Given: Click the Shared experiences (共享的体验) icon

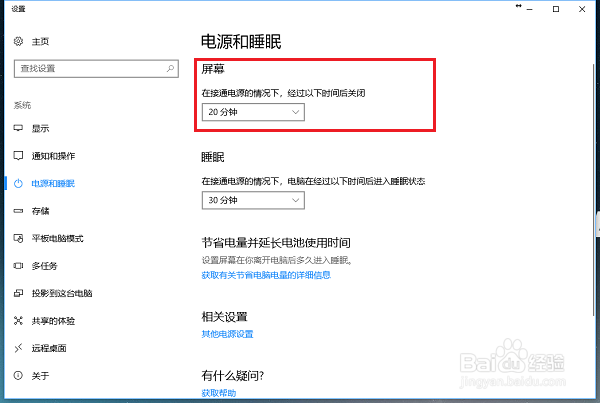Looking at the screenshot, I should coord(18,321).
